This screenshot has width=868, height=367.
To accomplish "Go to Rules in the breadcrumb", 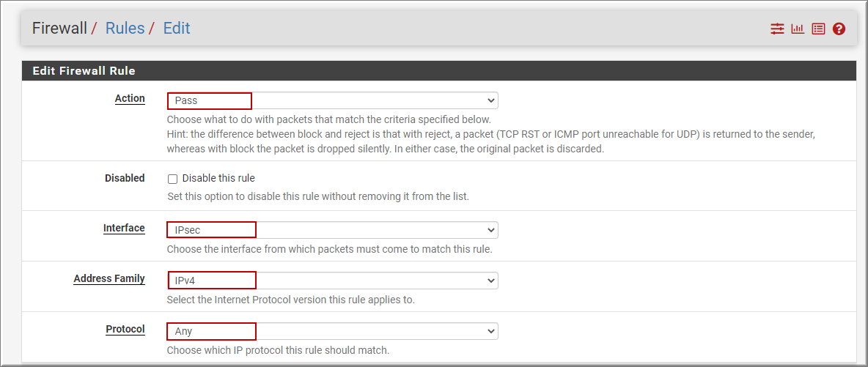I will (125, 29).
